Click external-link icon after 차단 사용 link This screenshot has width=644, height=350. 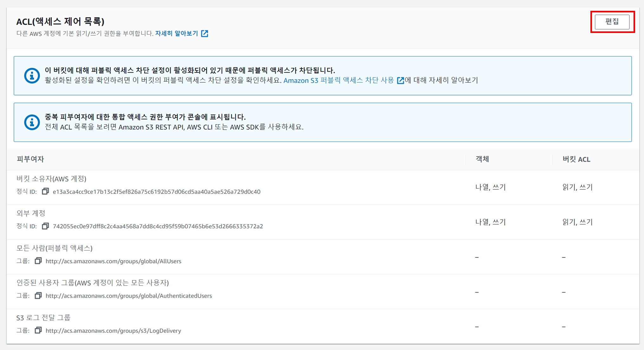[x=400, y=81]
